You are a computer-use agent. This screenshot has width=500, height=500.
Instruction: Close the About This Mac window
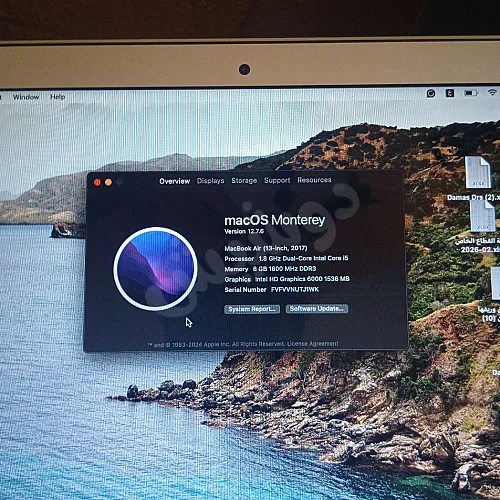pyautogui.click(x=97, y=182)
